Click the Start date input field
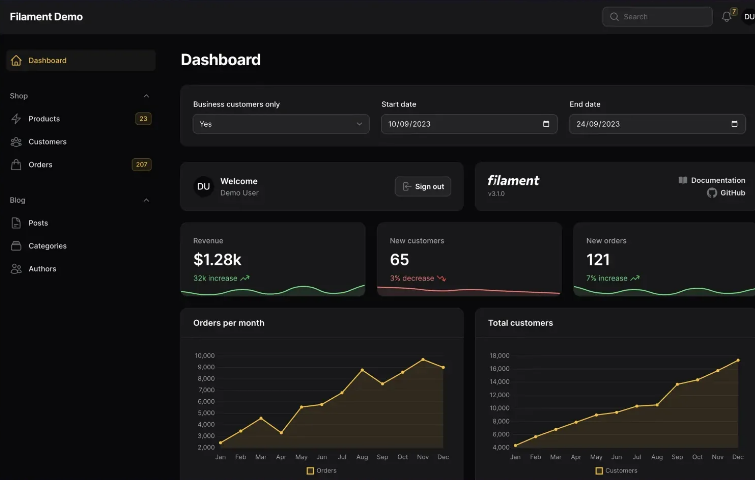This screenshot has width=755, height=480. (469, 124)
